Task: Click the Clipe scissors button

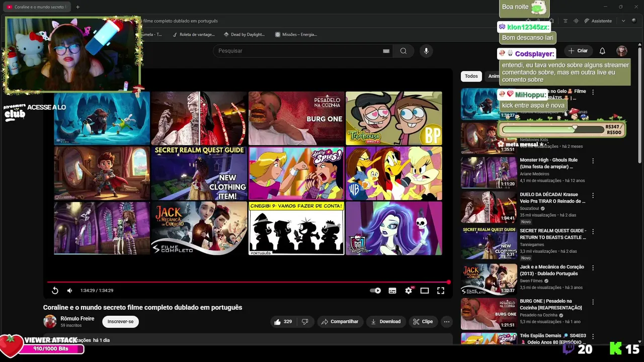Action: [x=423, y=322]
